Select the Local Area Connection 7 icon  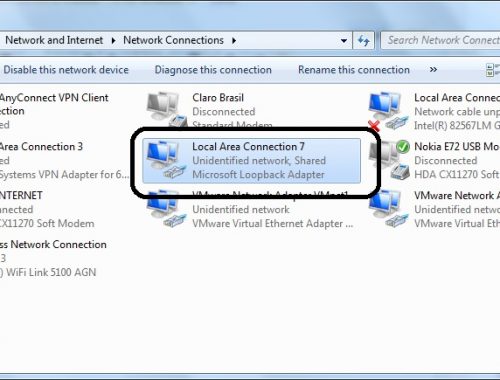166,160
